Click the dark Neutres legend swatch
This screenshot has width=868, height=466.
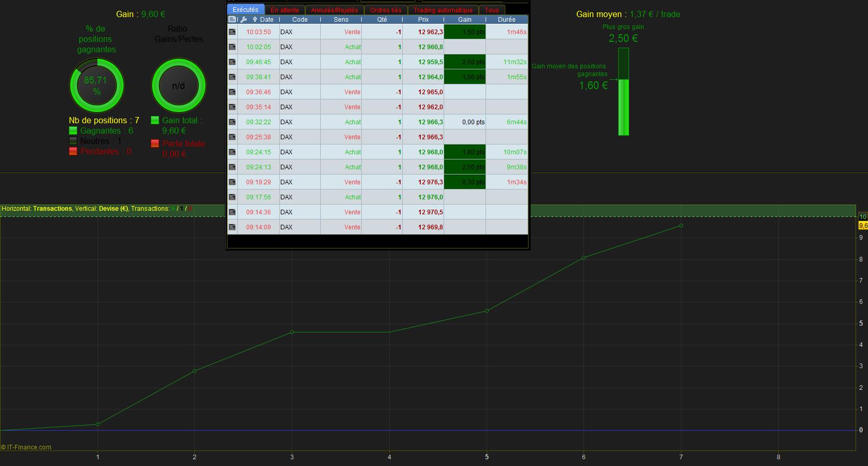click(x=73, y=141)
